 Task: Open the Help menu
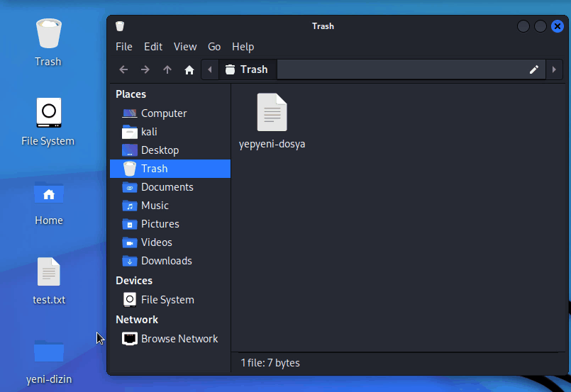[243, 47]
